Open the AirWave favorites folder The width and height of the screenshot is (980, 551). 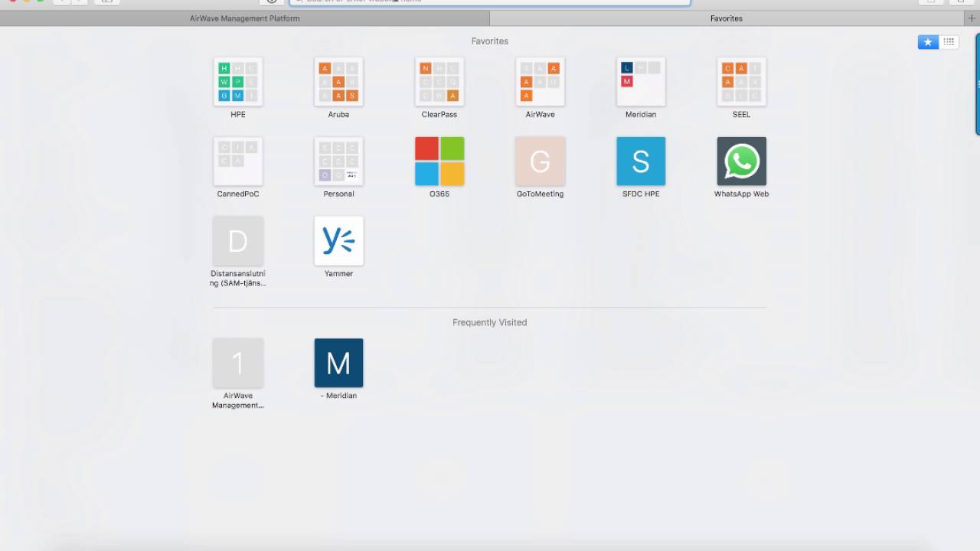click(540, 82)
